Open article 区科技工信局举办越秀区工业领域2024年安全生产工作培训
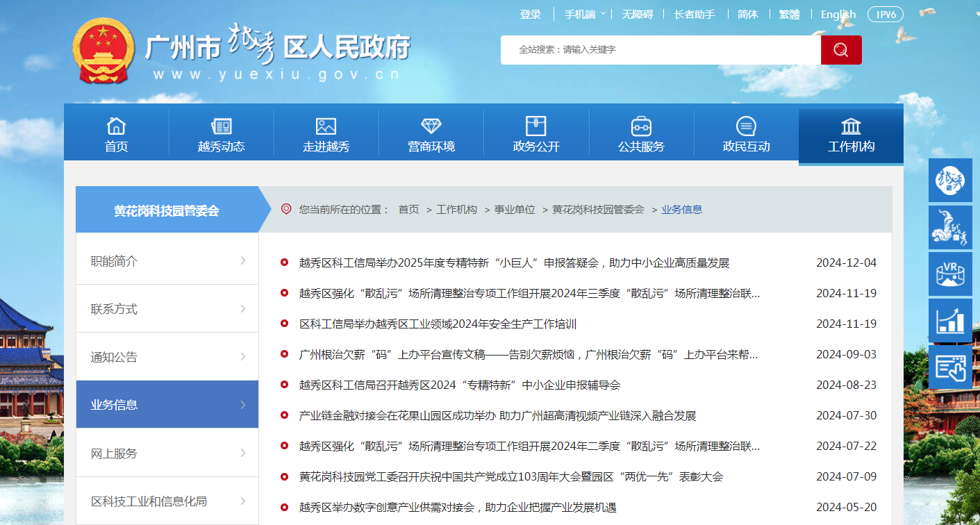 438,324
